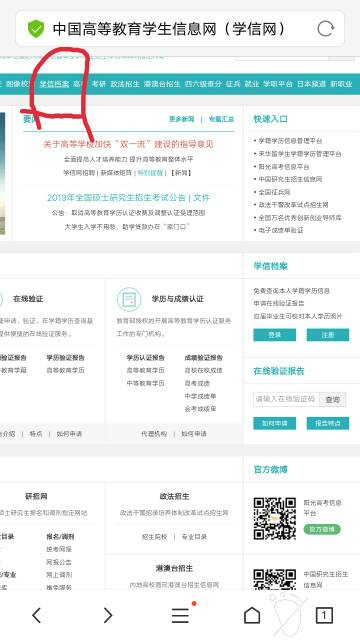Open 中学成绩单 link
The height and width of the screenshot is (640, 360).
(200, 396)
